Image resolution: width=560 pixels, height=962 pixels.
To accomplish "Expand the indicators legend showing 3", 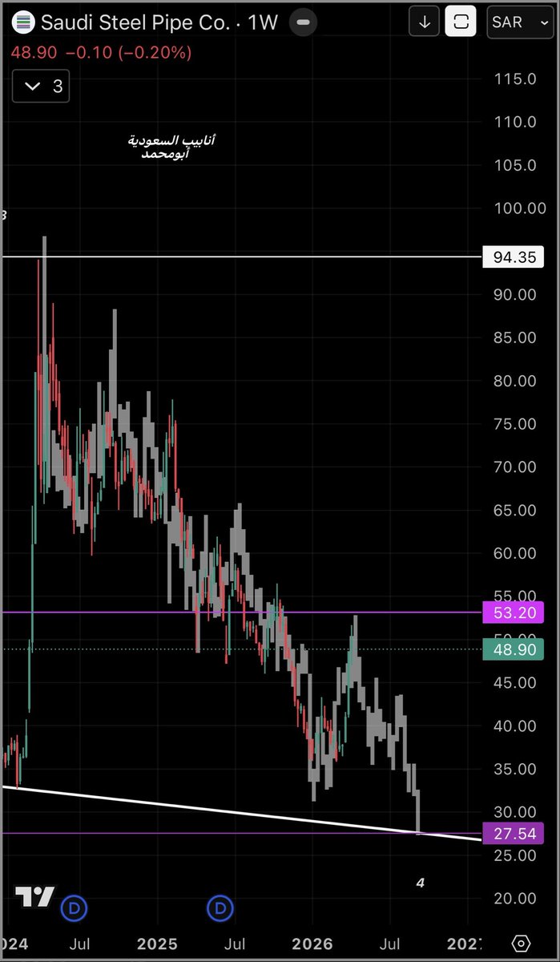I will click(x=41, y=86).
